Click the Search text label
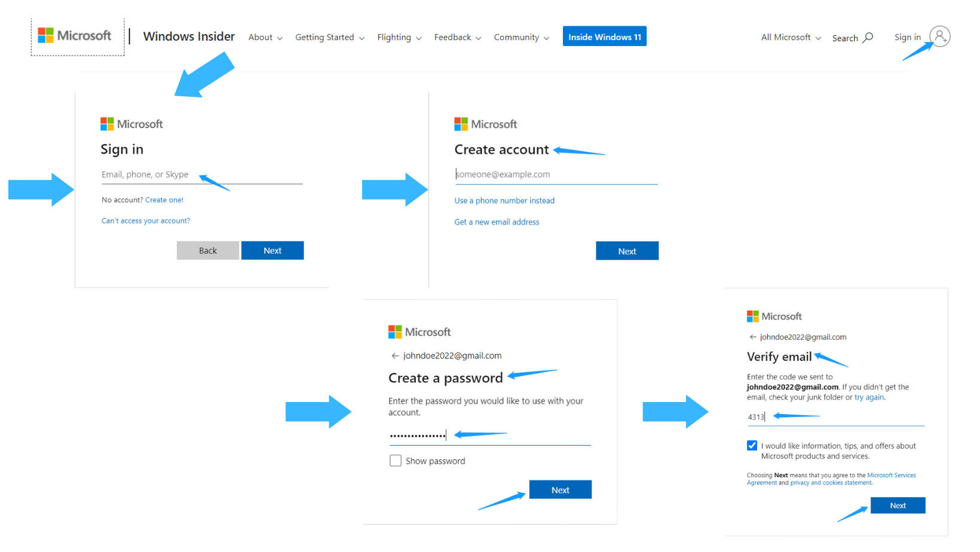 845,38
